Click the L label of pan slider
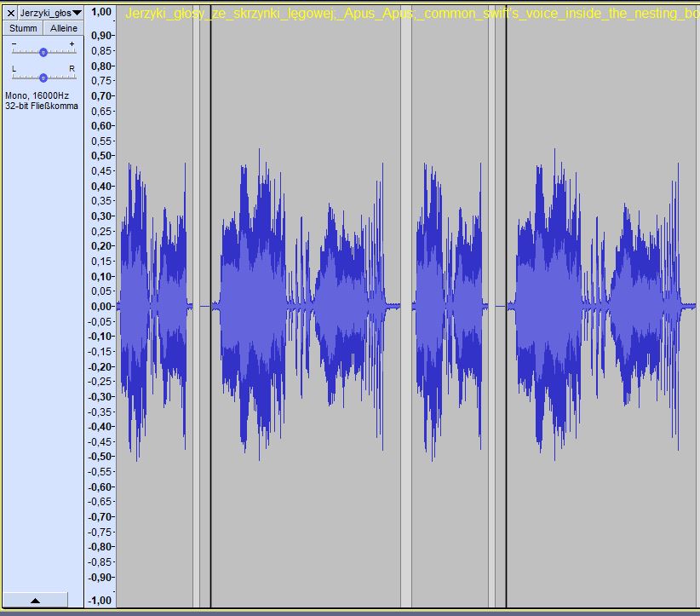Viewport: 700px width, 616px height. (14, 68)
